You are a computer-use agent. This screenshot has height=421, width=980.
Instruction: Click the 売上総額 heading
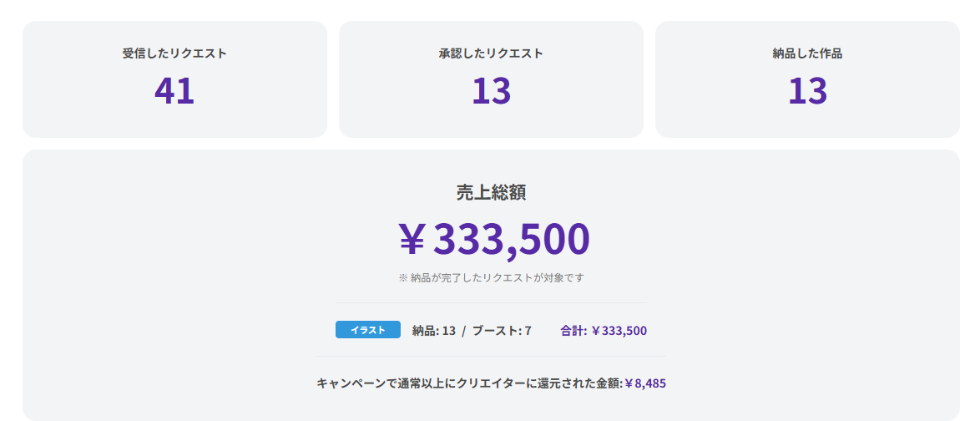(x=491, y=192)
